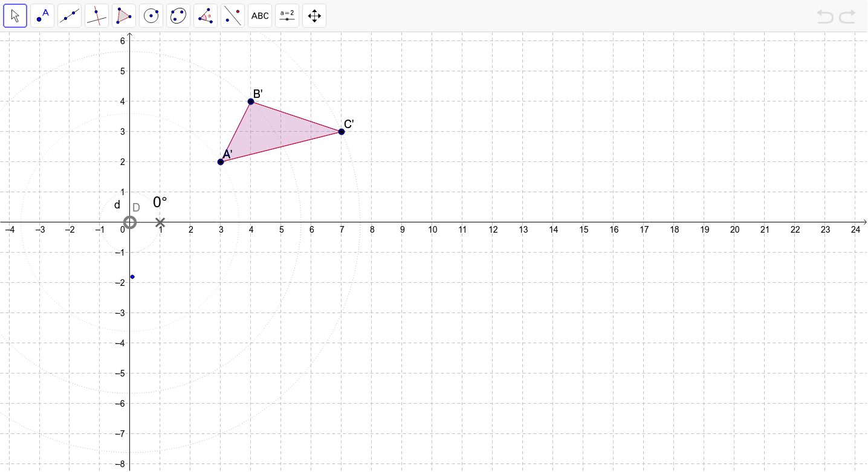868x472 pixels.
Task: Choose the Reflect about Line tool
Action: click(x=232, y=15)
